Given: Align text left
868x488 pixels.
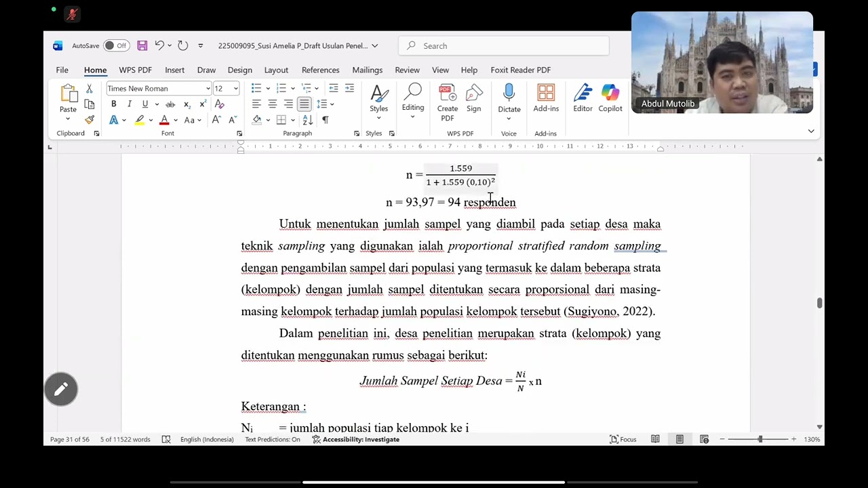Looking at the screenshot, I should tap(256, 104).
